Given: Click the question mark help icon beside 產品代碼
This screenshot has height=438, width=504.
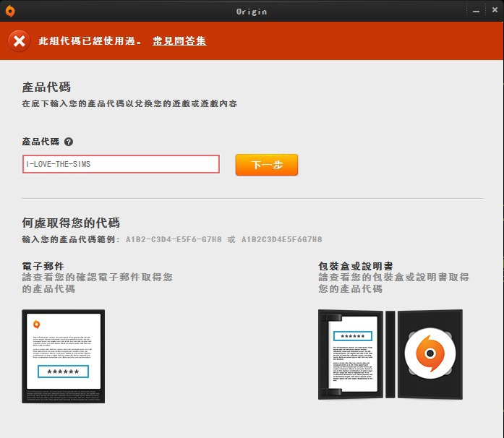Looking at the screenshot, I should [x=69, y=142].
